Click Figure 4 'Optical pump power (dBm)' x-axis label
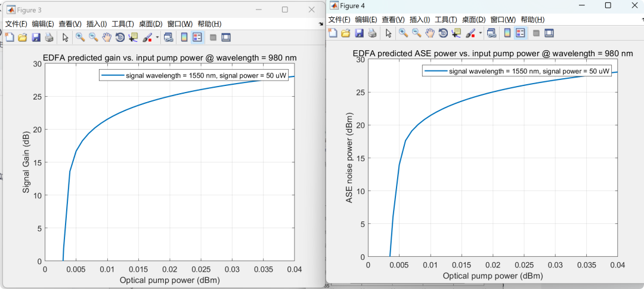 (493, 276)
